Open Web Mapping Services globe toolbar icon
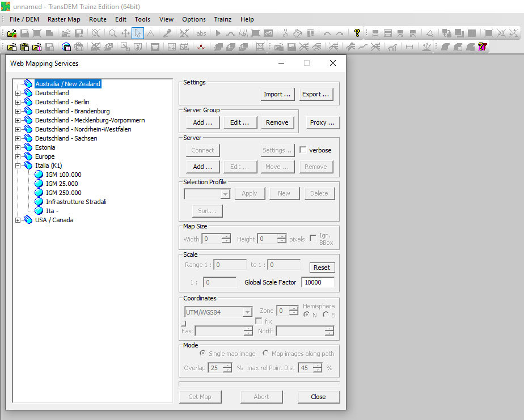 (x=66, y=47)
